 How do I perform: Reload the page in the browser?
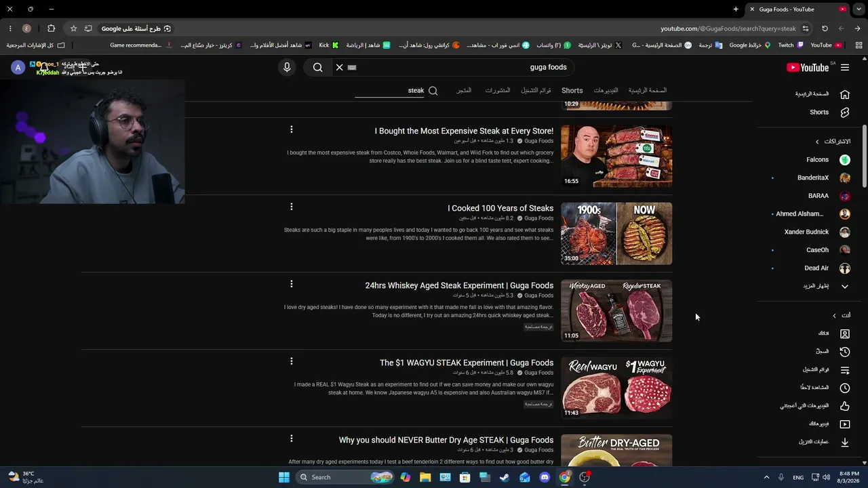(x=825, y=28)
